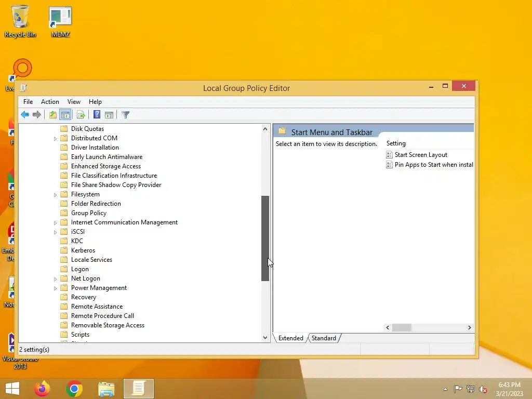Click the Group Policy Editor title bar icon
The height and width of the screenshot is (399, 532).
23,88
